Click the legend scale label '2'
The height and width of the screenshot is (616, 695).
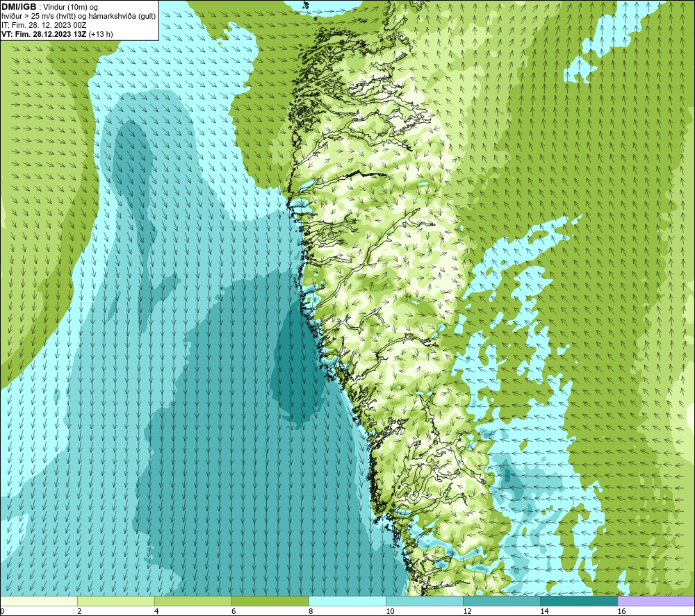(79, 612)
